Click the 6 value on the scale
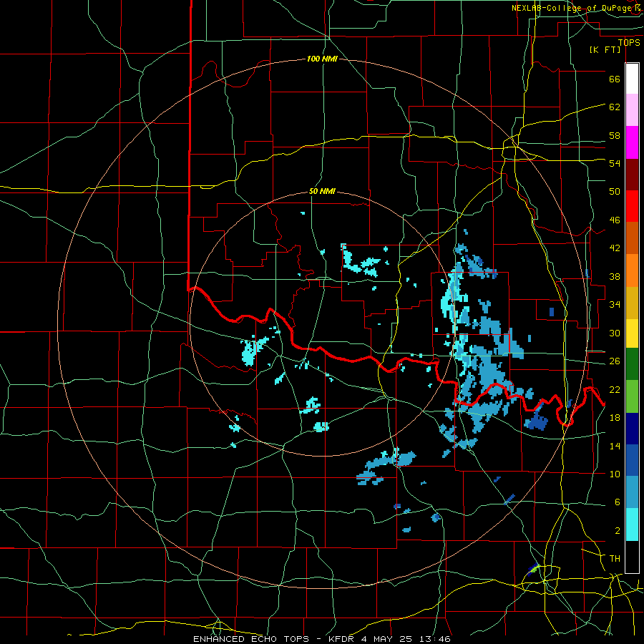The image size is (644, 644). pos(618,502)
